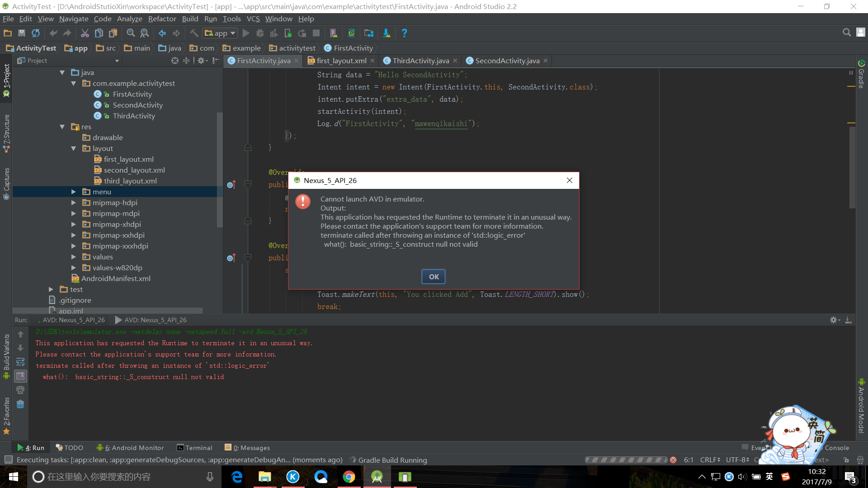Click the Run app play icon

click(246, 33)
